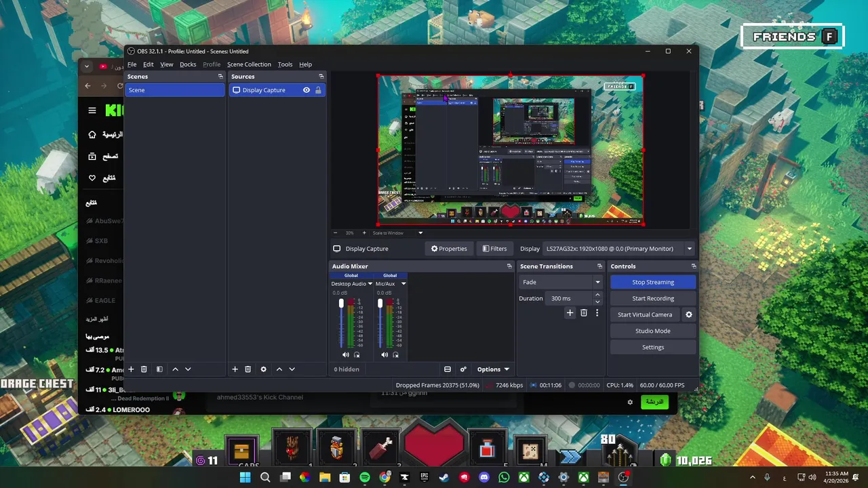
Task: Open Discord from the taskbar
Action: pos(484,477)
